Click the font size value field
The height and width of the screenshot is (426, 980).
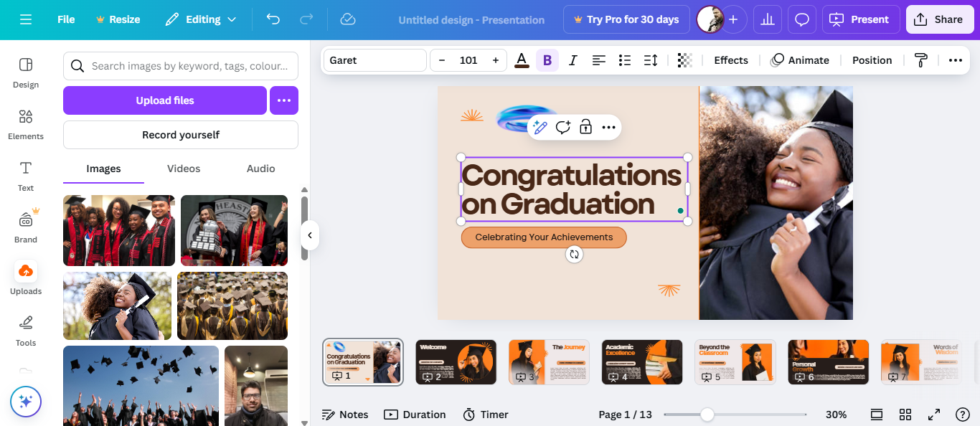(468, 60)
